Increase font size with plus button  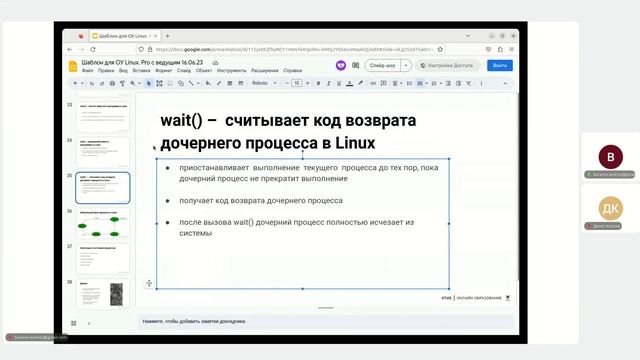[307, 83]
